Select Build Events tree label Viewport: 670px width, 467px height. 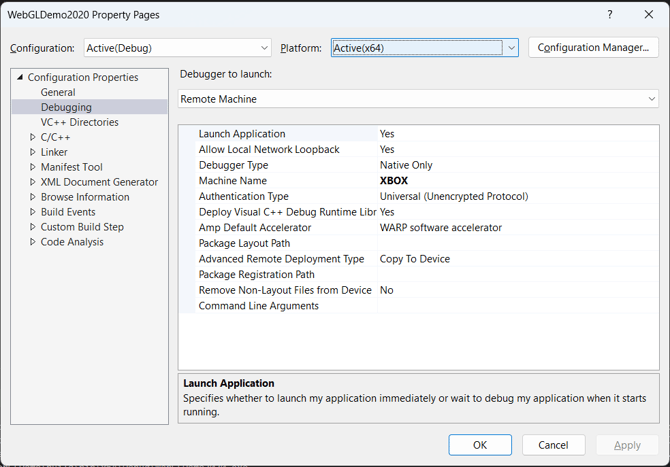tap(68, 212)
